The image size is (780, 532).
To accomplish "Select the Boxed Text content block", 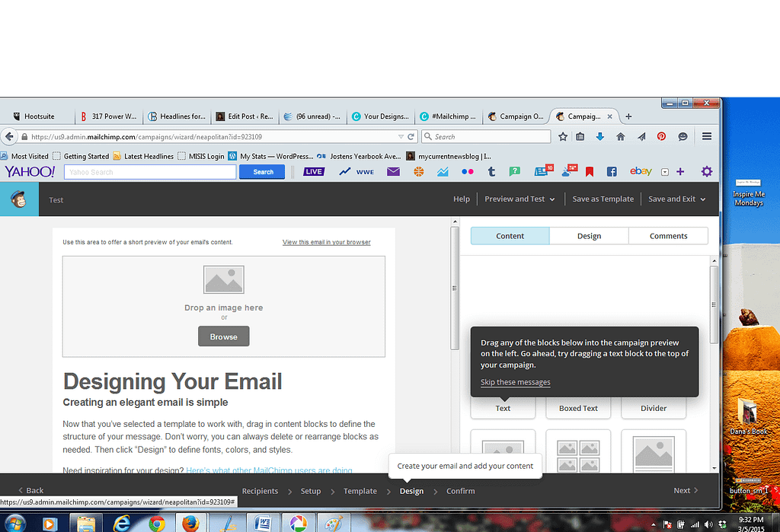I will [577, 408].
